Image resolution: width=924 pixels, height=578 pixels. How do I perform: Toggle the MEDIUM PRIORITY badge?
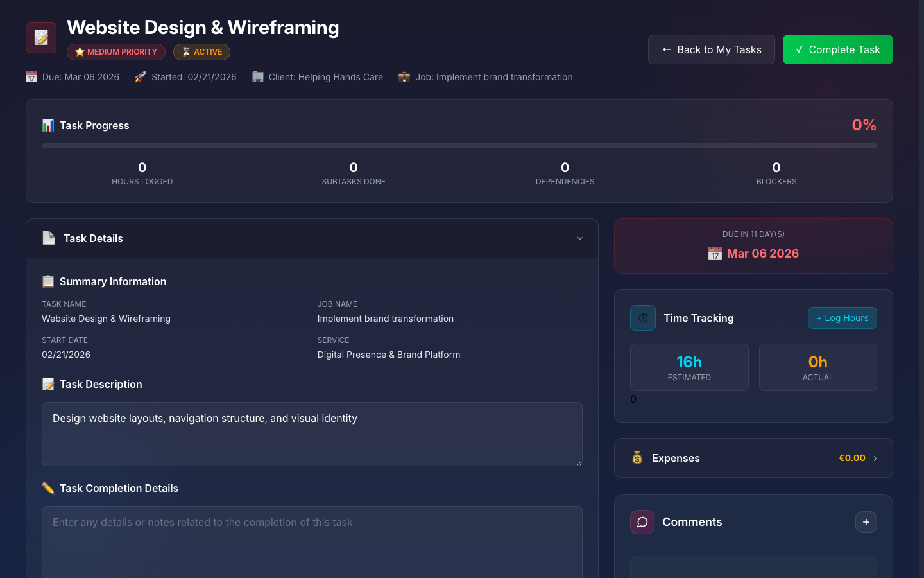point(116,51)
